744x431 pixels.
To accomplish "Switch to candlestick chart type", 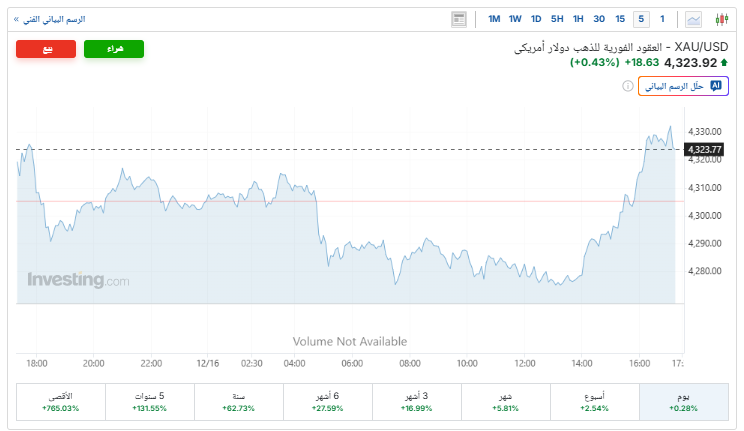I will coord(721,19).
